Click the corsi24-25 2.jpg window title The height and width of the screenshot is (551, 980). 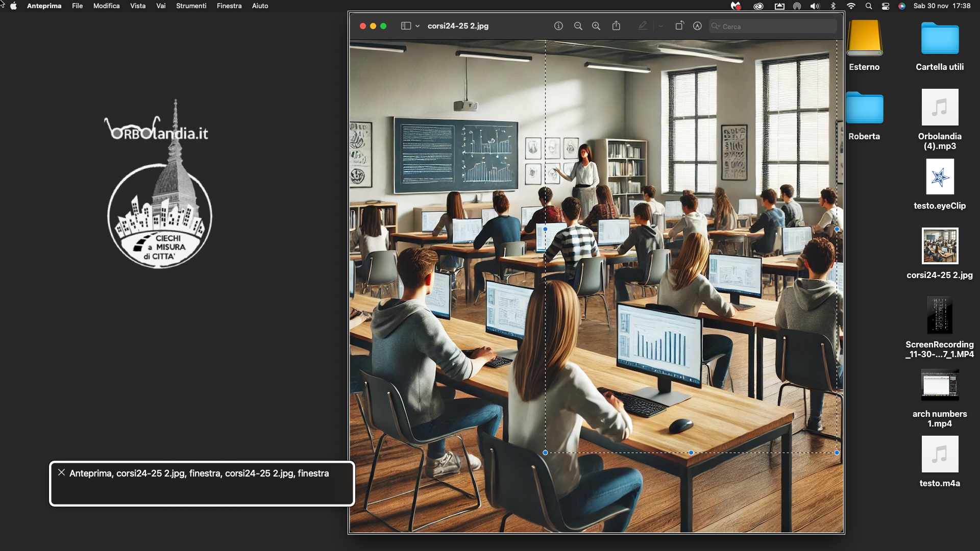458,26
